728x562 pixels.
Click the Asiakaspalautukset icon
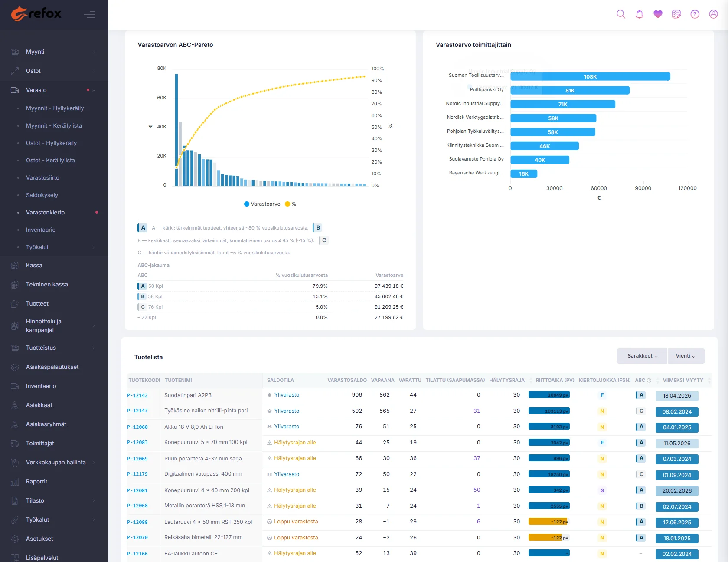pos(15,367)
